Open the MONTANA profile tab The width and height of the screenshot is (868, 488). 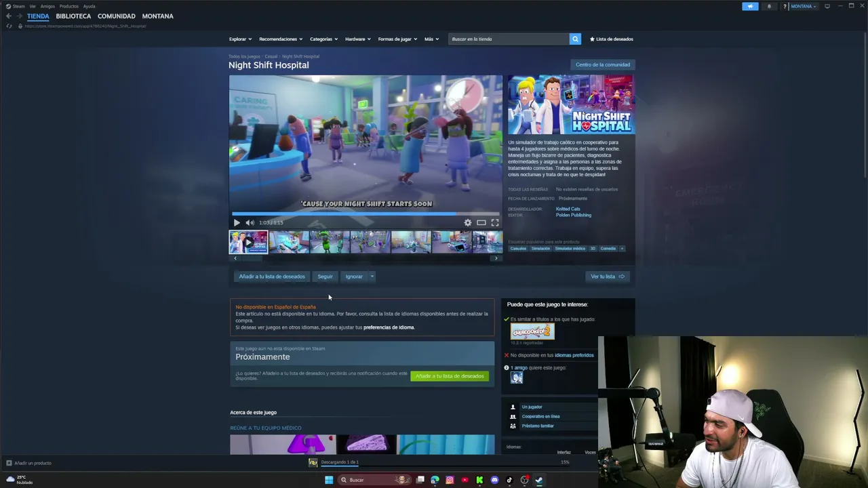[157, 16]
